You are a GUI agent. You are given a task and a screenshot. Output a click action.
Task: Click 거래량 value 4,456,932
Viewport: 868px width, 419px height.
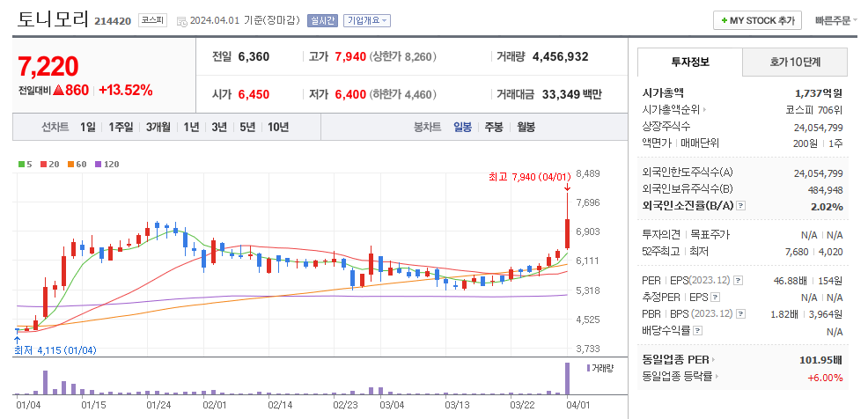coord(560,56)
